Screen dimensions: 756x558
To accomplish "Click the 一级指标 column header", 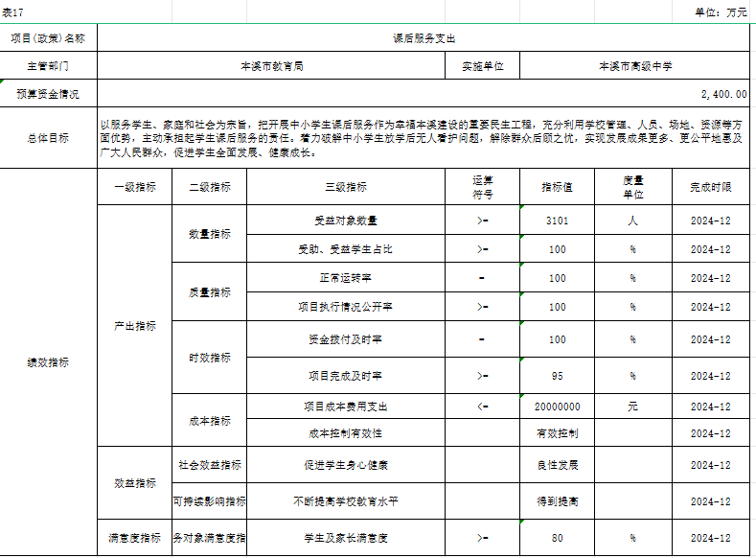I will (135, 187).
